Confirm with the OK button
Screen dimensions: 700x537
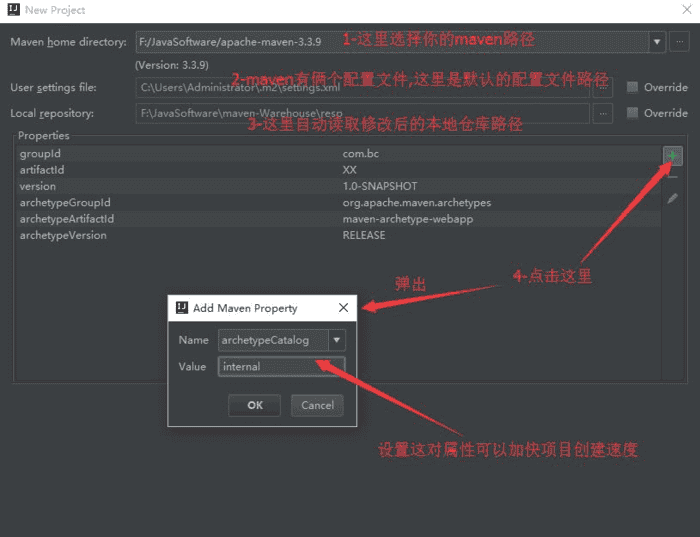pos(254,405)
